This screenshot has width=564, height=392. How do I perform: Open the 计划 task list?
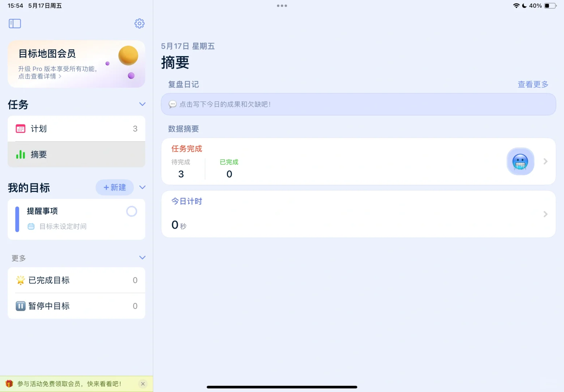(x=76, y=128)
